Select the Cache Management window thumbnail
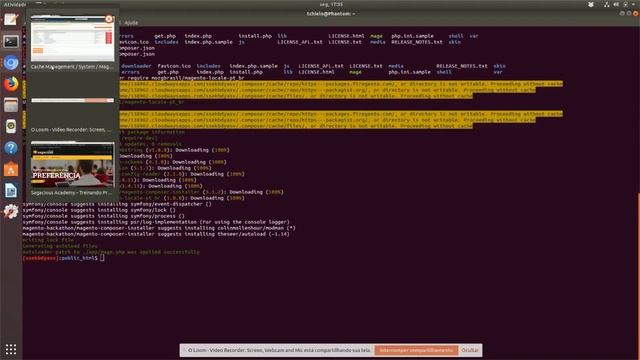This screenshot has height=360, width=640. tap(73, 39)
